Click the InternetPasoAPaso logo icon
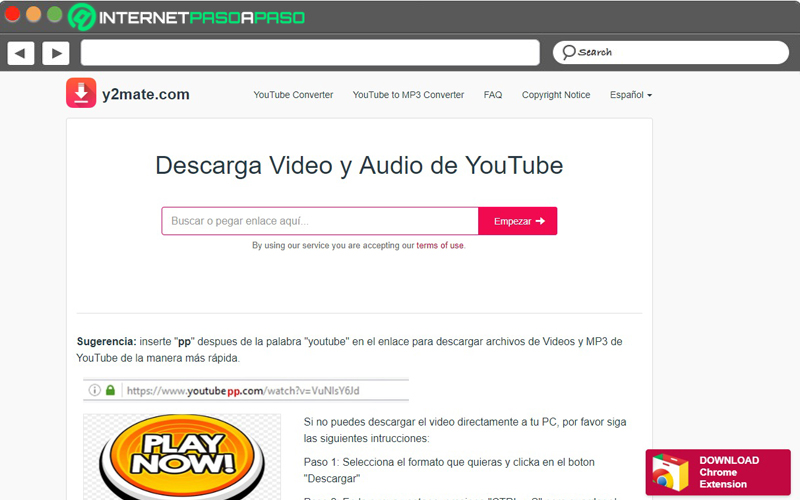The height and width of the screenshot is (500, 800). (x=82, y=17)
